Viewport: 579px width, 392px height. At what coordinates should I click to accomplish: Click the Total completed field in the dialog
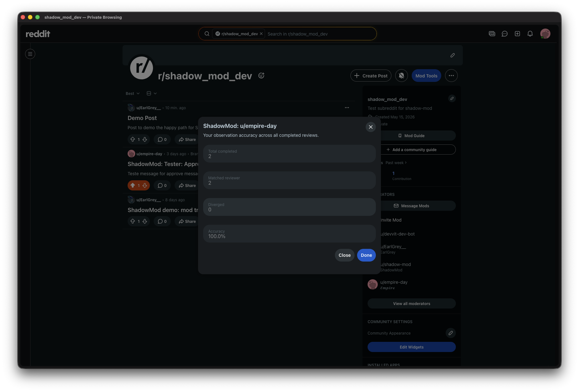click(x=289, y=154)
